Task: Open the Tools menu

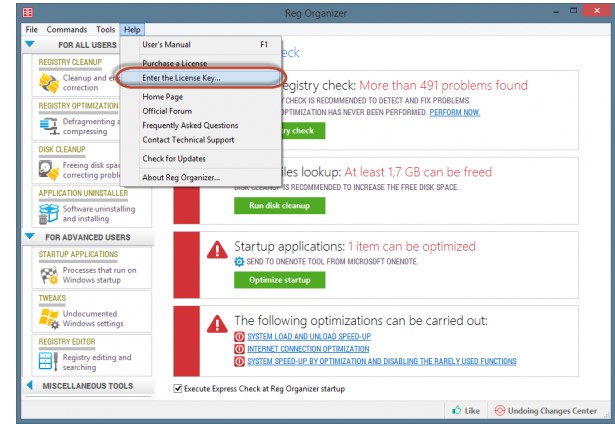Action: pyautogui.click(x=106, y=30)
